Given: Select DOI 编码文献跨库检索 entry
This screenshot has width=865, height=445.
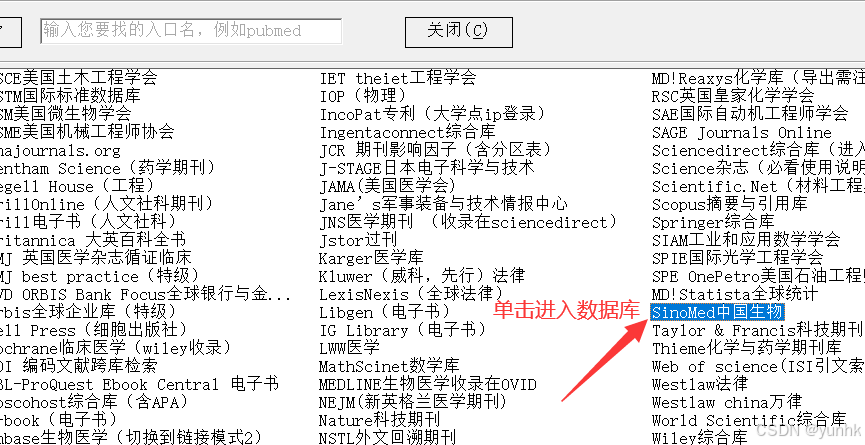Looking at the screenshot, I should pyautogui.click(x=79, y=366).
